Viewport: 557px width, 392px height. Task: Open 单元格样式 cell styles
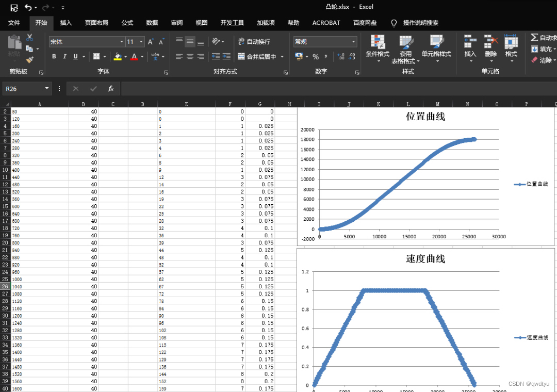coord(437,48)
